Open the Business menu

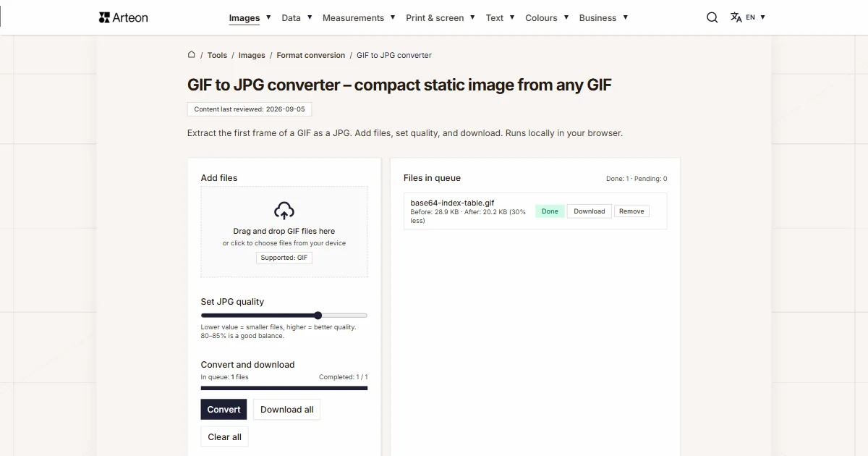597,18
